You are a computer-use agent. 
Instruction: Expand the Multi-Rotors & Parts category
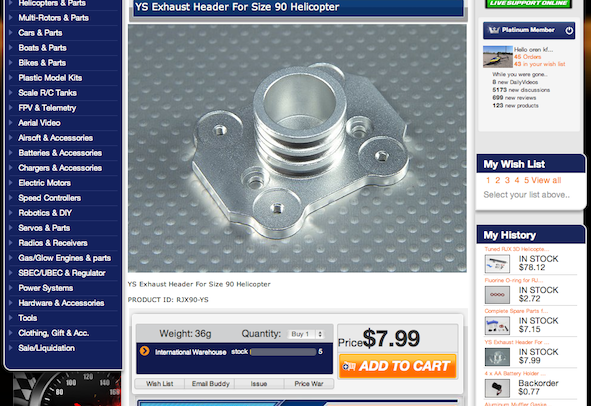pos(54,18)
